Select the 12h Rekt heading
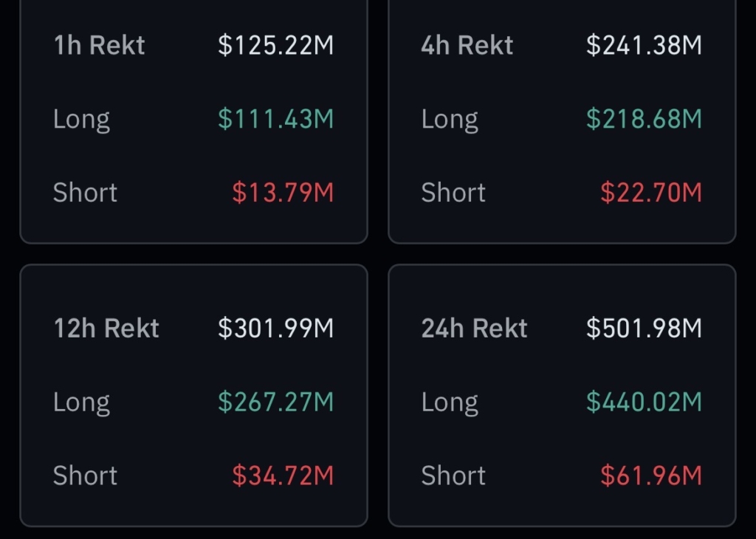The width and height of the screenshot is (756, 539). tap(106, 329)
